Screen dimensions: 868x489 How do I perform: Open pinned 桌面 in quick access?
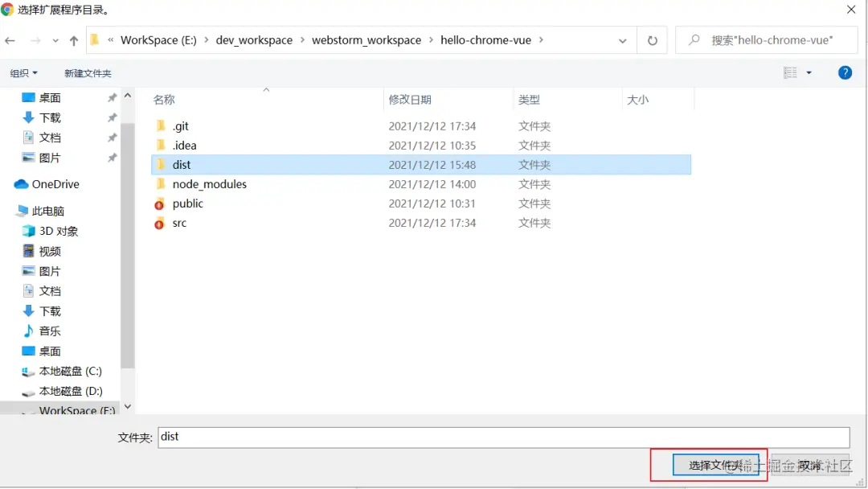pos(49,98)
